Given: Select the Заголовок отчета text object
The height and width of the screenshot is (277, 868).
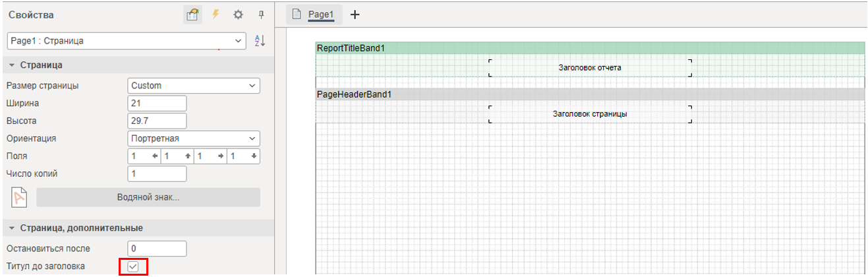Looking at the screenshot, I should (590, 67).
